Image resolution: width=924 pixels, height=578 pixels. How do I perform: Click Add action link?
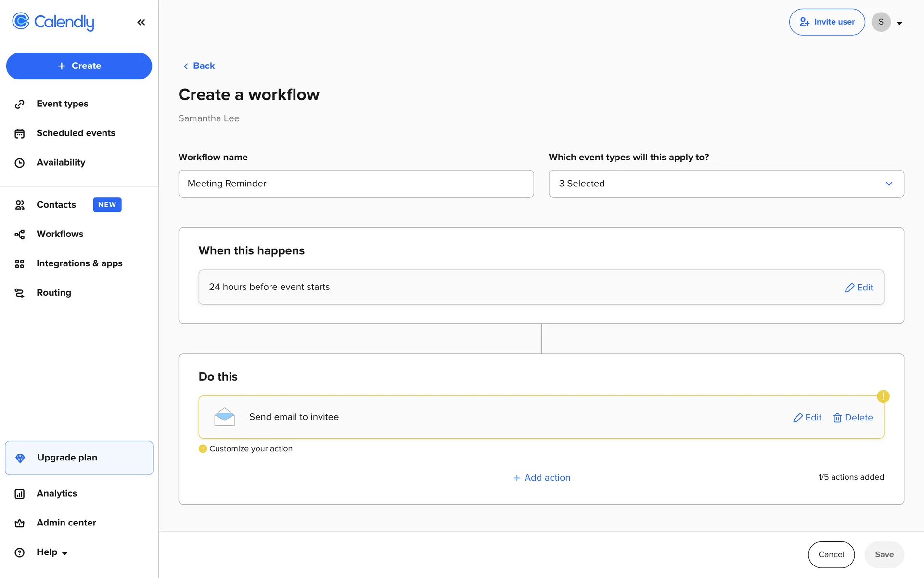click(541, 477)
